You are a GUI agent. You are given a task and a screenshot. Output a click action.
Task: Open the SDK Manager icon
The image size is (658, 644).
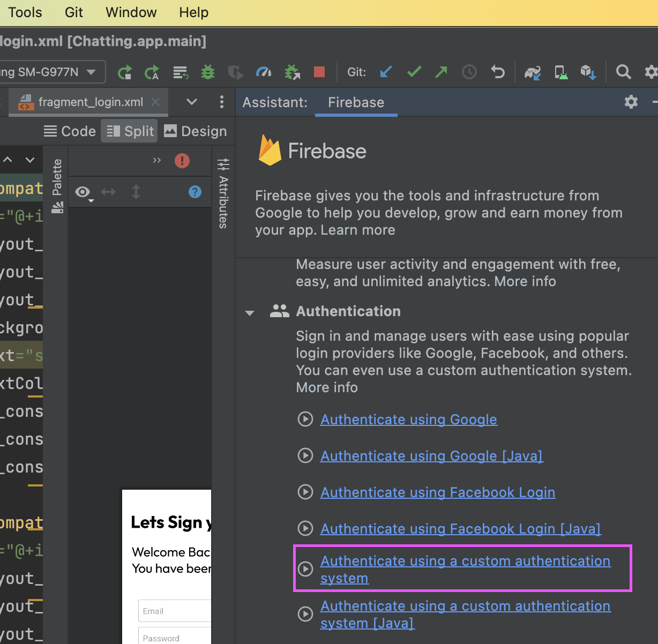click(588, 72)
